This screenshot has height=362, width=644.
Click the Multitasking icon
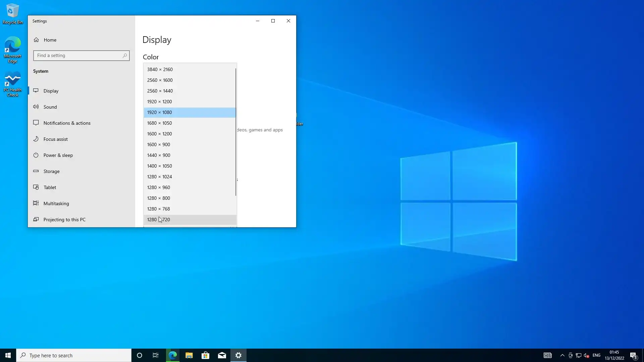[36, 203]
